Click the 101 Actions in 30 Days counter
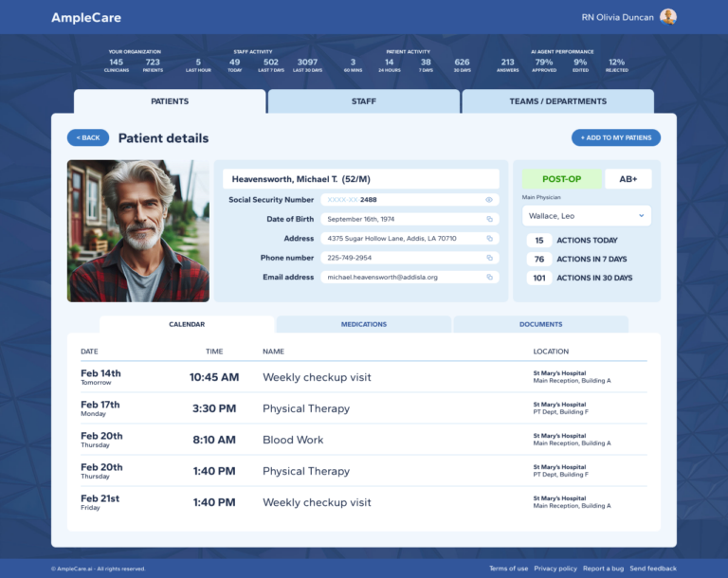 click(539, 278)
